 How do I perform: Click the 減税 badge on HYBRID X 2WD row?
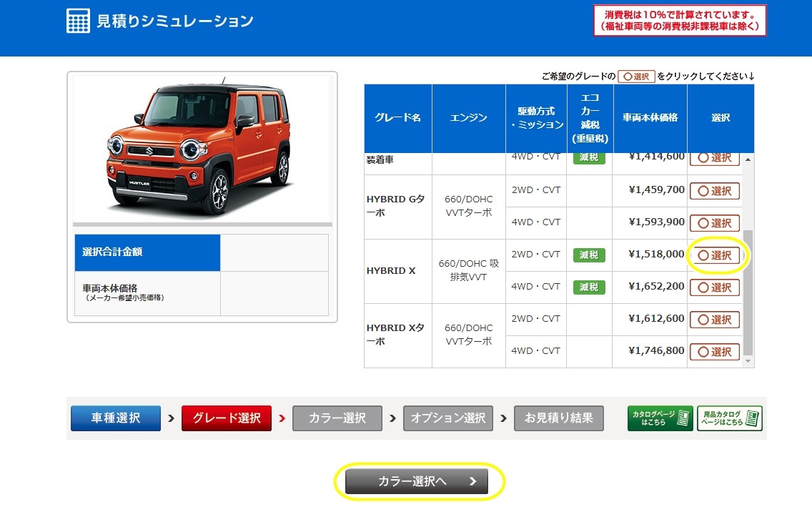click(589, 255)
